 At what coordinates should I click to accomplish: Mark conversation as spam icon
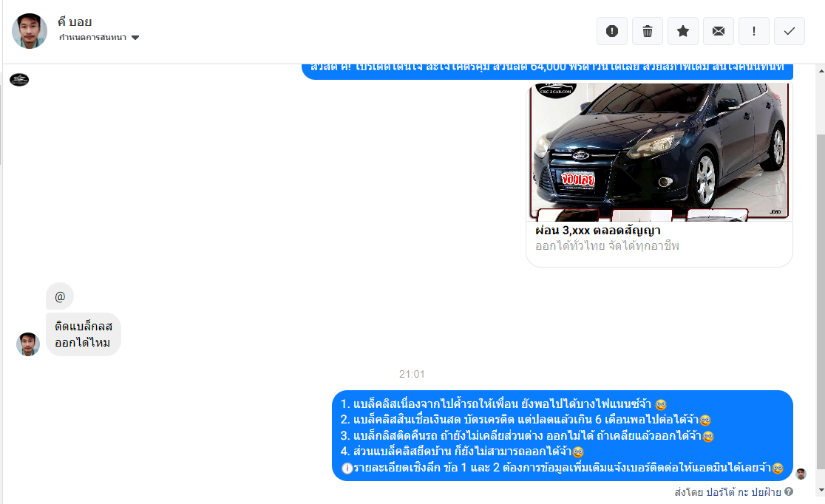[612, 31]
